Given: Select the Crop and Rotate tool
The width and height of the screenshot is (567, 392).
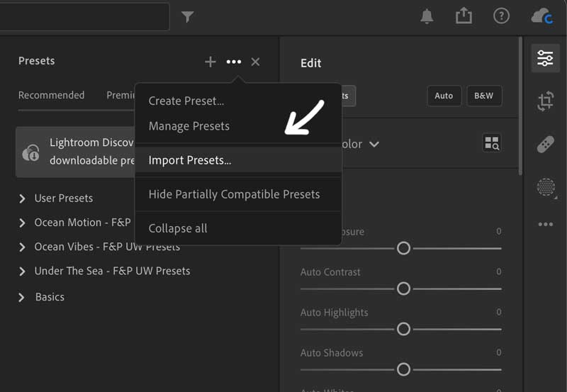Looking at the screenshot, I should [x=545, y=101].
